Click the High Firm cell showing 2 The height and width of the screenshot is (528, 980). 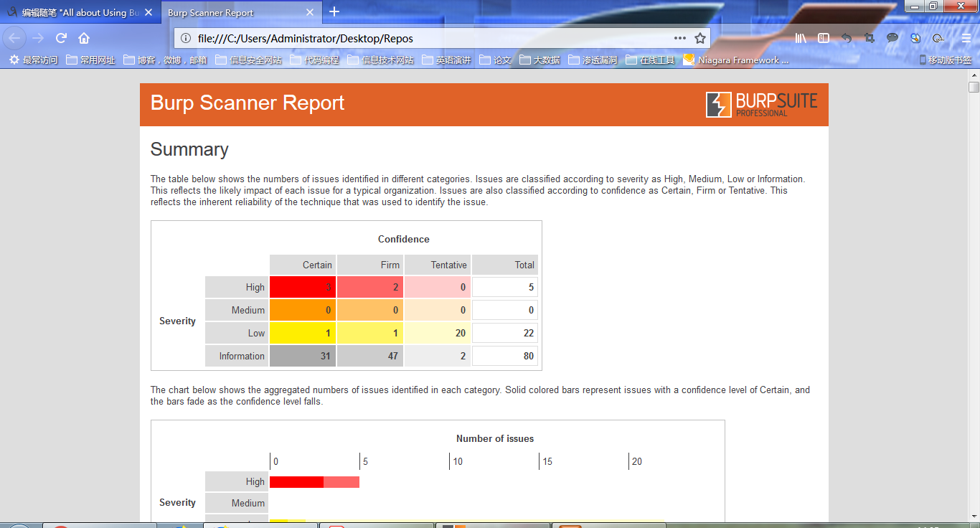pos(370,287)
